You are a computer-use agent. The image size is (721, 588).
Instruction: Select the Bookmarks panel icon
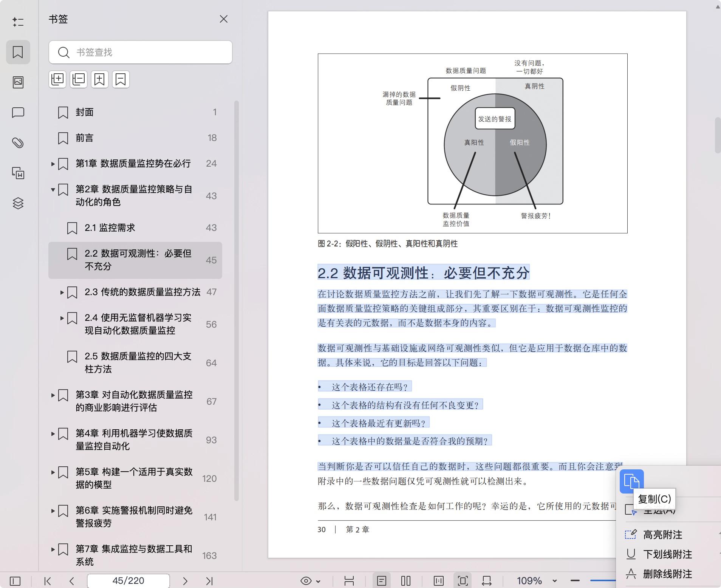point(18,52)
